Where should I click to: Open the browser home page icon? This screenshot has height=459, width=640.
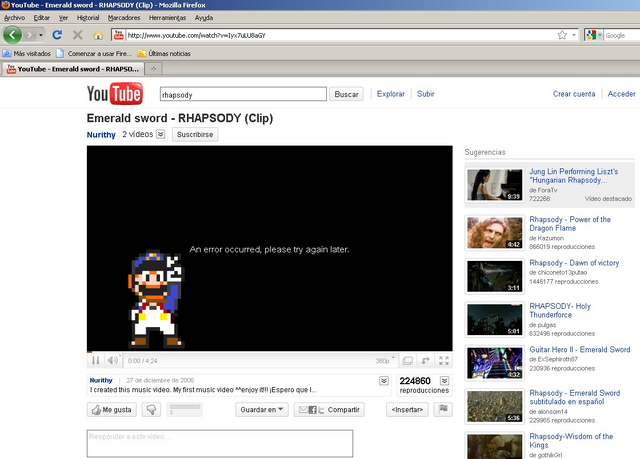pyautogui.click(x=98, y=35)
